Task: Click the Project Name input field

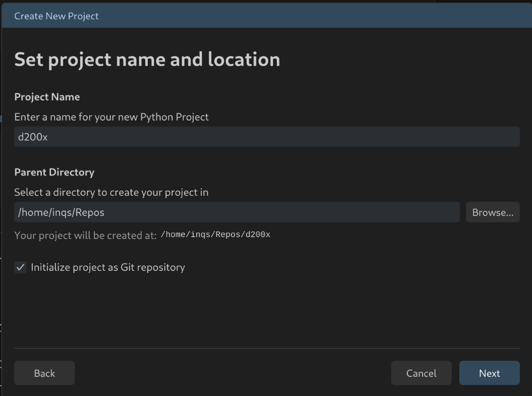Action: [266, 137]
